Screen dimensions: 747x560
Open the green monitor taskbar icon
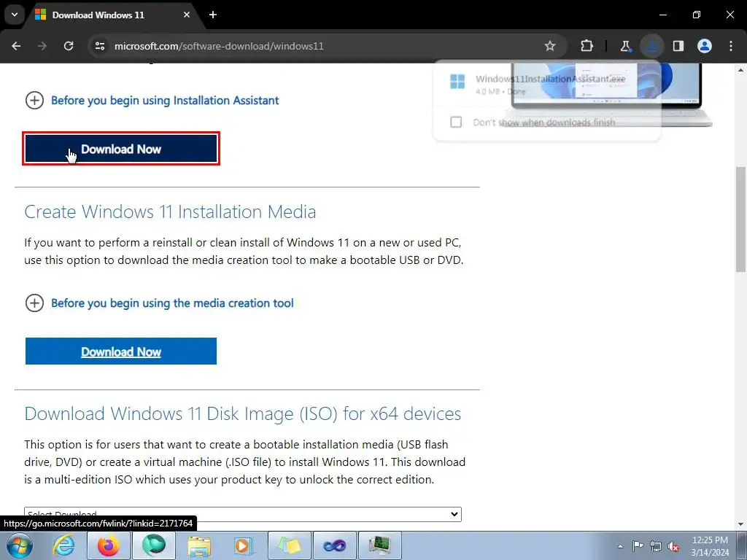(379, 545)
